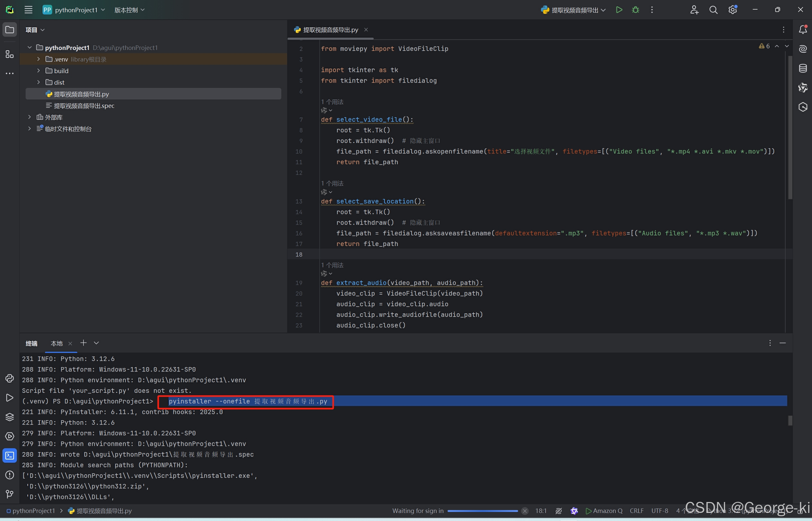Open Search Everywhere magnifier icon
Image resolution: width=812 pixels, height=521 pixels.
[713, 10]
